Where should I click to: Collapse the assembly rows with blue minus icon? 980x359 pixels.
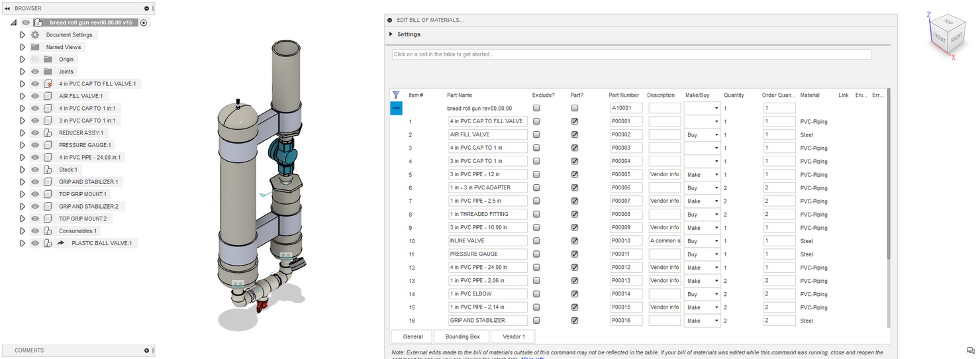395,108
